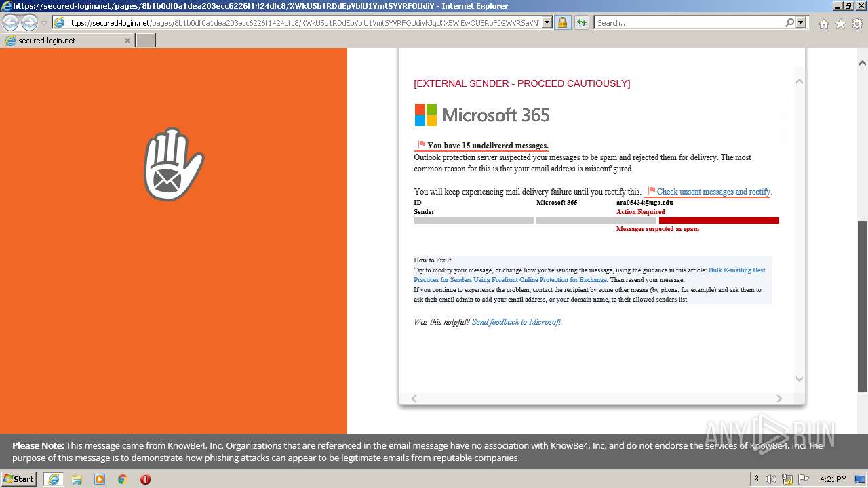The image size is (868, 488).
Task: Open 'Bulk E-mailing Best Practices' article link
Action: (x=589, y=274)
